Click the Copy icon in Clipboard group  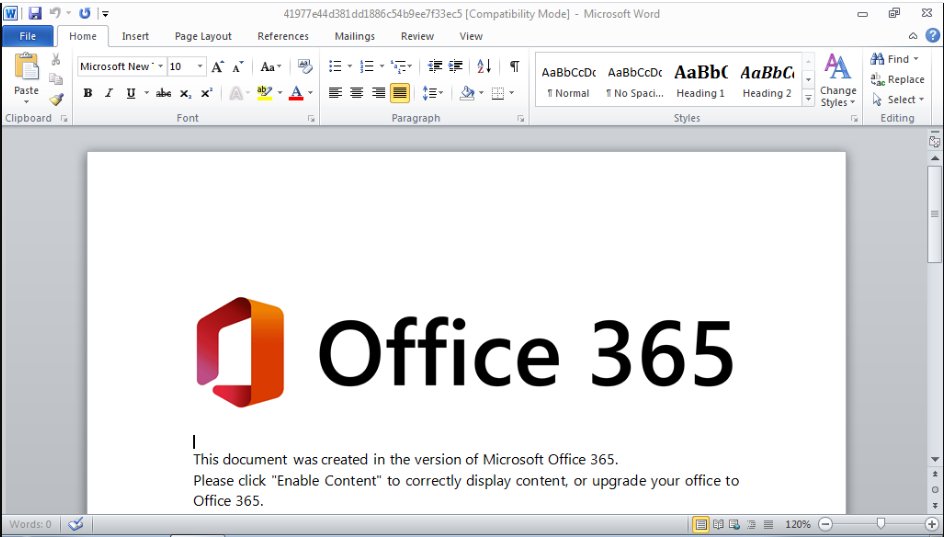point(56,79)
